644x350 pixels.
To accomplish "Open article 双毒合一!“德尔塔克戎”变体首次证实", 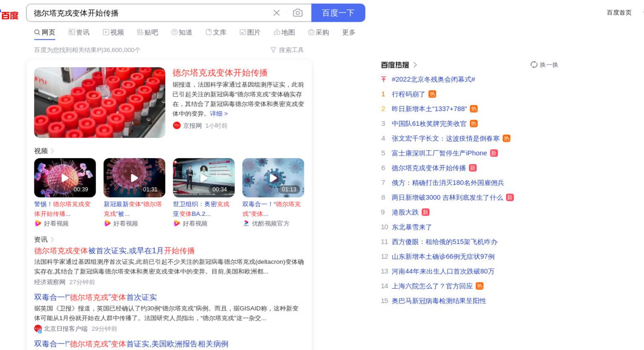I will (x=96, y=297).
